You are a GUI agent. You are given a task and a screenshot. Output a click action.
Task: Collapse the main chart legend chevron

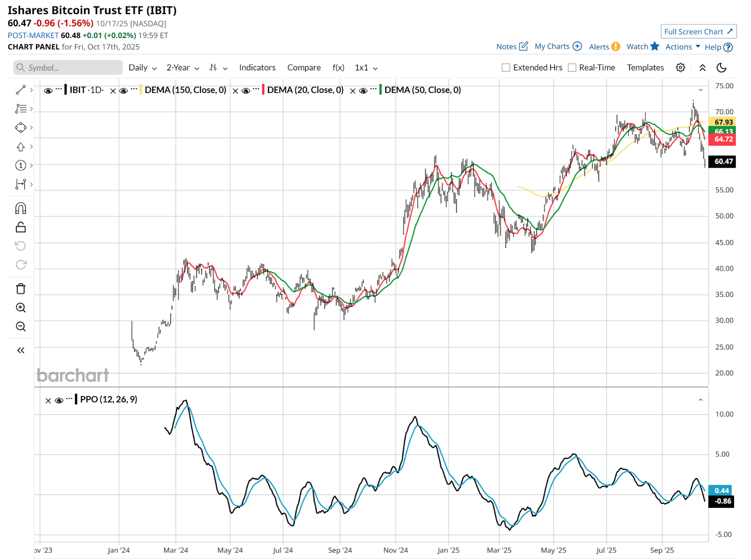click(701, 90)
